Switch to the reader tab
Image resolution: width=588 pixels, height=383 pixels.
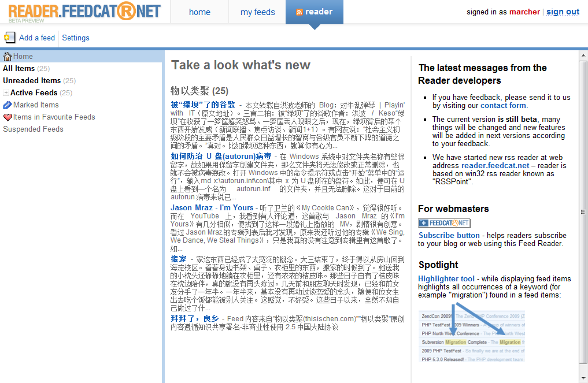click(x=315, y=12)
